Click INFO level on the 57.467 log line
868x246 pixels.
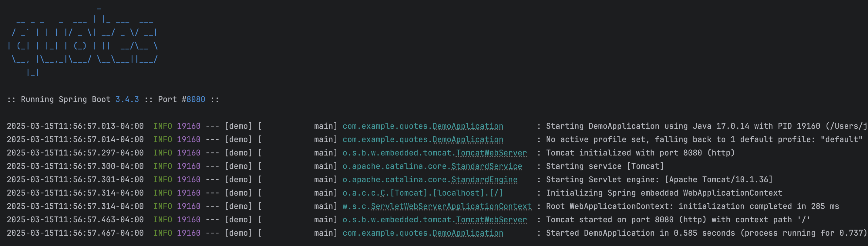(163, 233)
